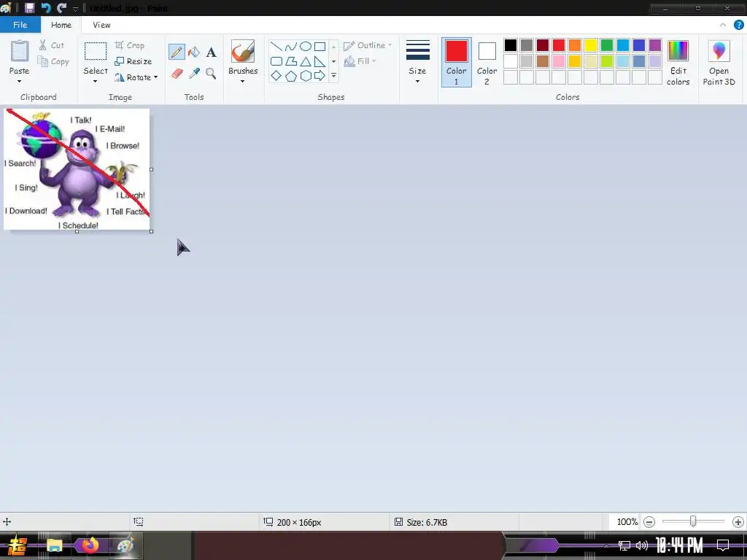This screenshot has height=560, width=747.
Task: Open Edit colors dialog
Action: [x=678, y=63]
